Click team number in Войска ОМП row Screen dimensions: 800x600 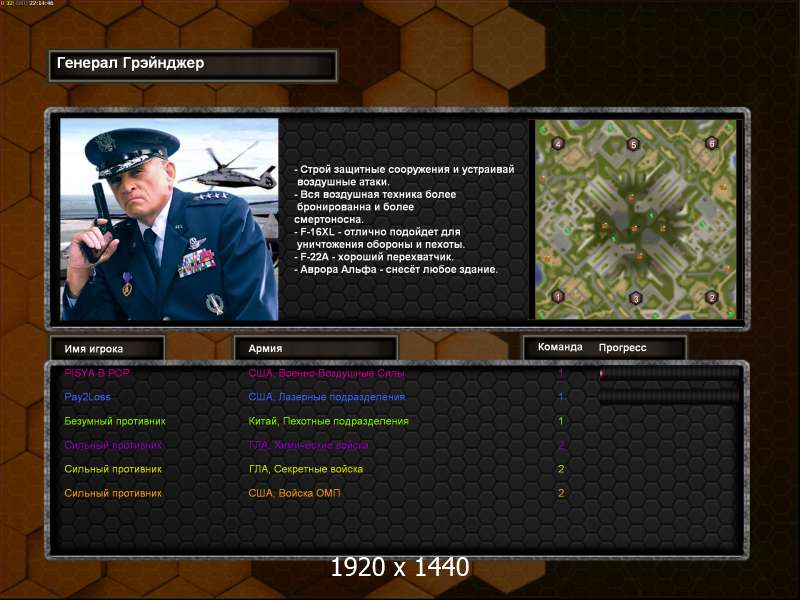coord(561,493)
